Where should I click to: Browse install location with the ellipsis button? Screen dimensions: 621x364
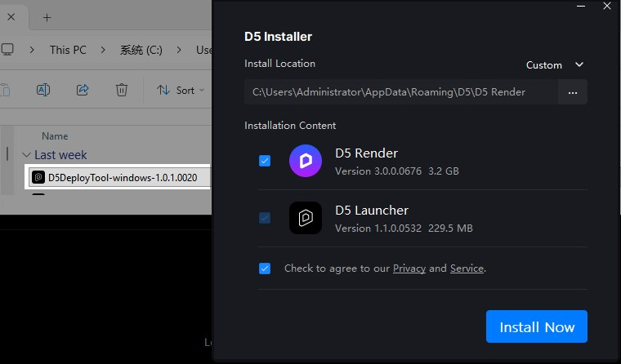click(573, 92)
